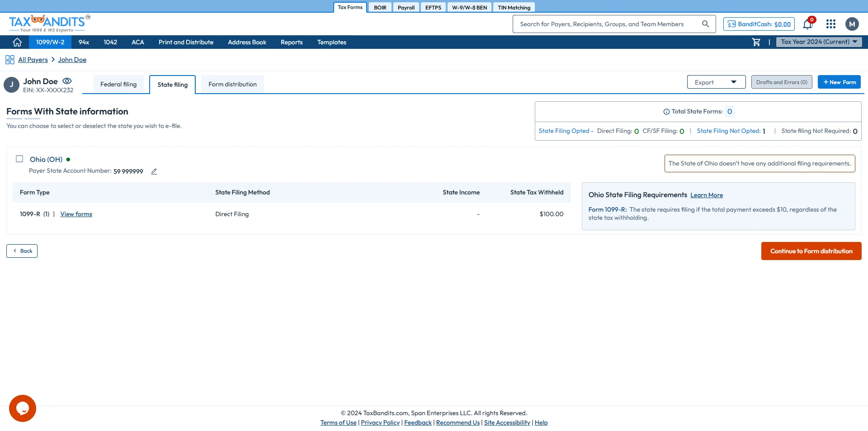Image resolution: width=868 pixels, height=431 pixels.
Task: Switch to the Form distribution tab
Action: click(232, 85)
